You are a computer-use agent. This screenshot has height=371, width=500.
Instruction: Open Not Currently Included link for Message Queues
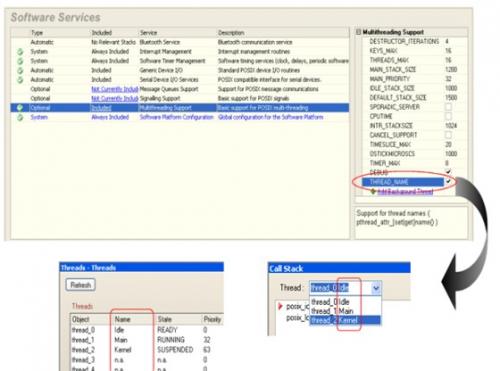(x=114, y=89)
